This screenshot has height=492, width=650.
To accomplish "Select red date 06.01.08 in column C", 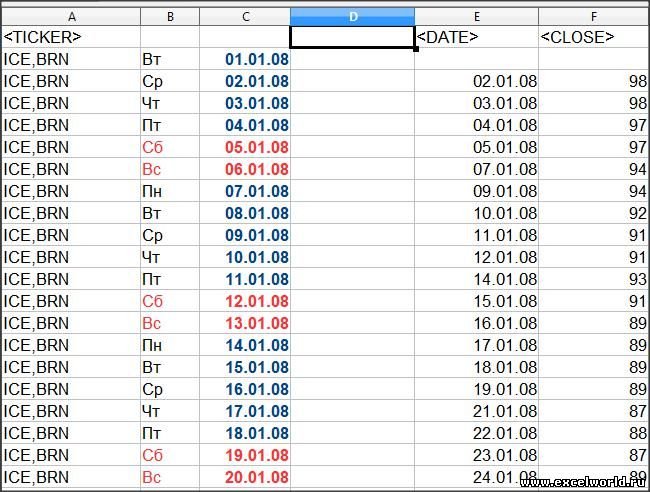I will pyautogui.click(x=245, y=169).
